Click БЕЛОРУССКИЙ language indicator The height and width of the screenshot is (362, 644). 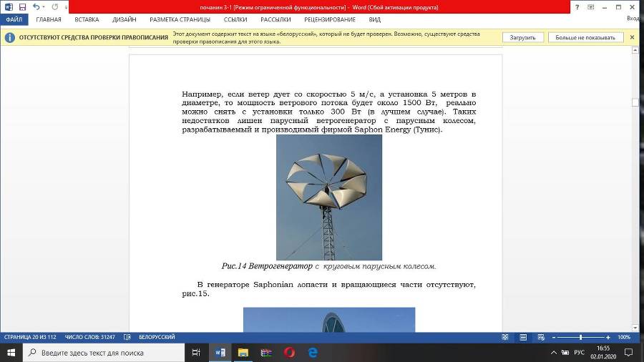(x=157, y=337)
